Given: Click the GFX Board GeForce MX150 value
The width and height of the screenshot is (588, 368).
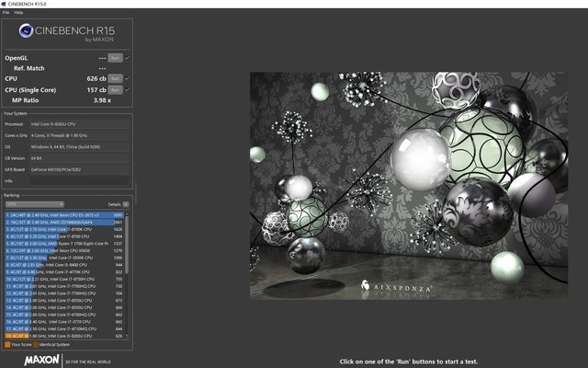Looking at the screenshot, I should pyautogui.click(x=79, y=169).
